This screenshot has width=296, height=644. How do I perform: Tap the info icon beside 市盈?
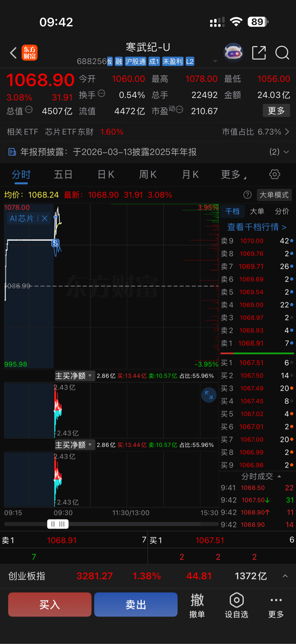[x=180, y=110]
